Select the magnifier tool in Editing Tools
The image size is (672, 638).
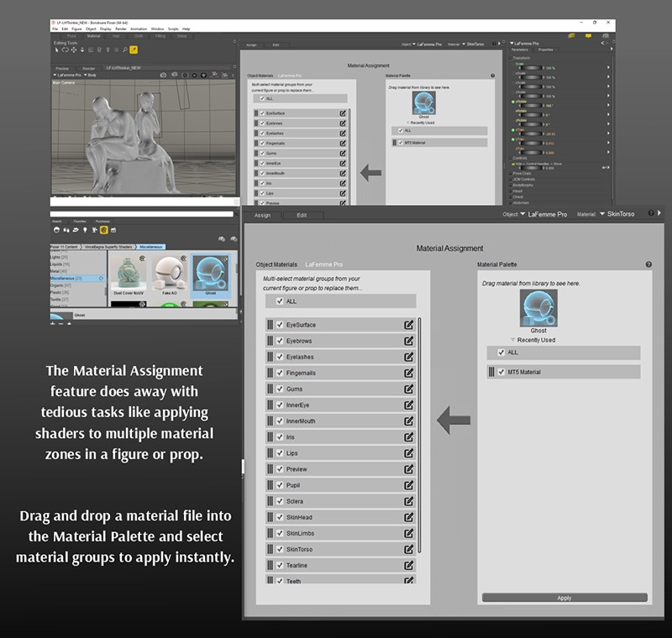124,50
